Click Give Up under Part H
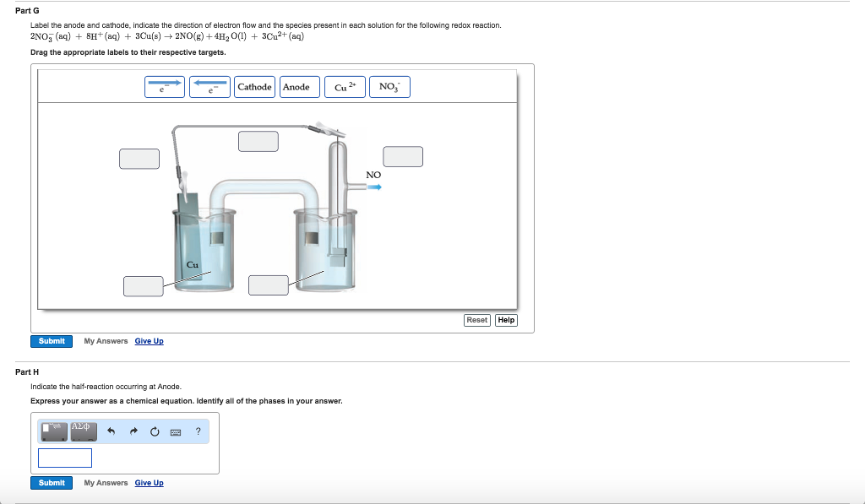865x504 pixels. [x=149, y=482]
